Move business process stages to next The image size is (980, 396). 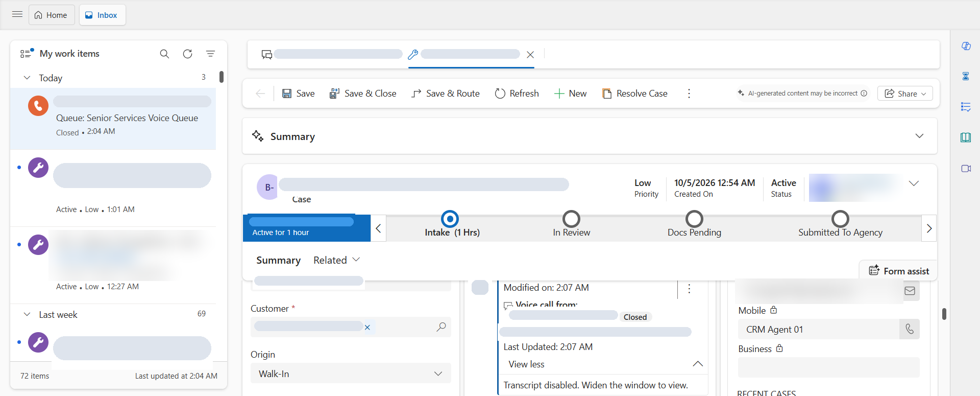point(929,228)
